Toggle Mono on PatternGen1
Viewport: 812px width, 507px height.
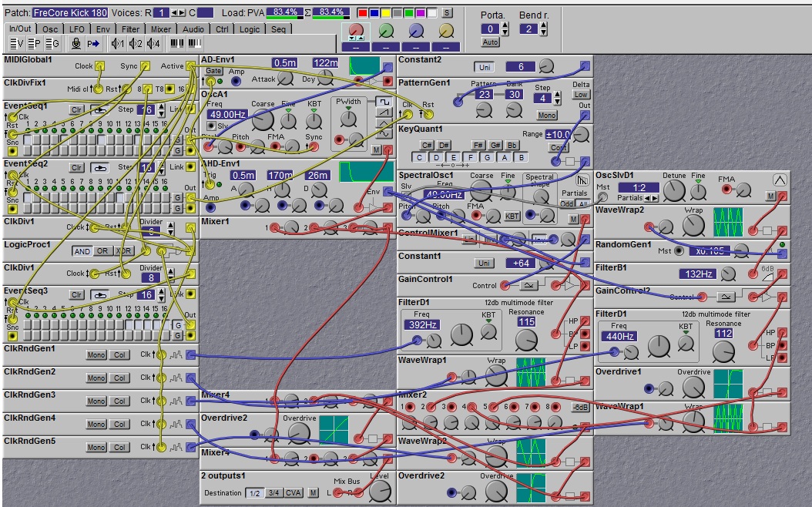point(546,115)
